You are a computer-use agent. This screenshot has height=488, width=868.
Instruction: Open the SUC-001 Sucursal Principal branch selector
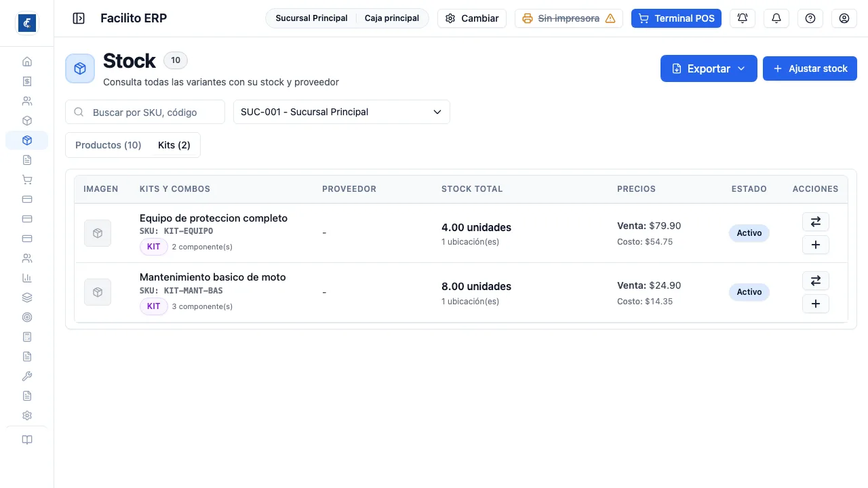[342, 112]
